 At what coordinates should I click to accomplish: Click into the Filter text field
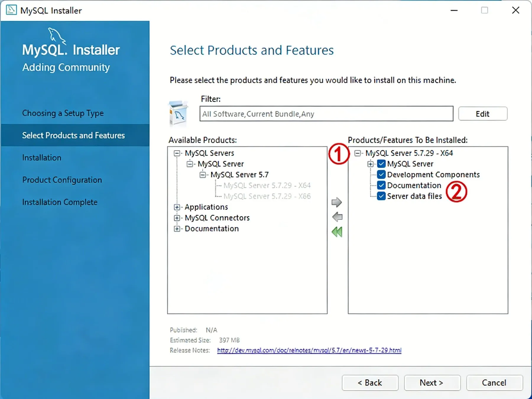(326, 114)
